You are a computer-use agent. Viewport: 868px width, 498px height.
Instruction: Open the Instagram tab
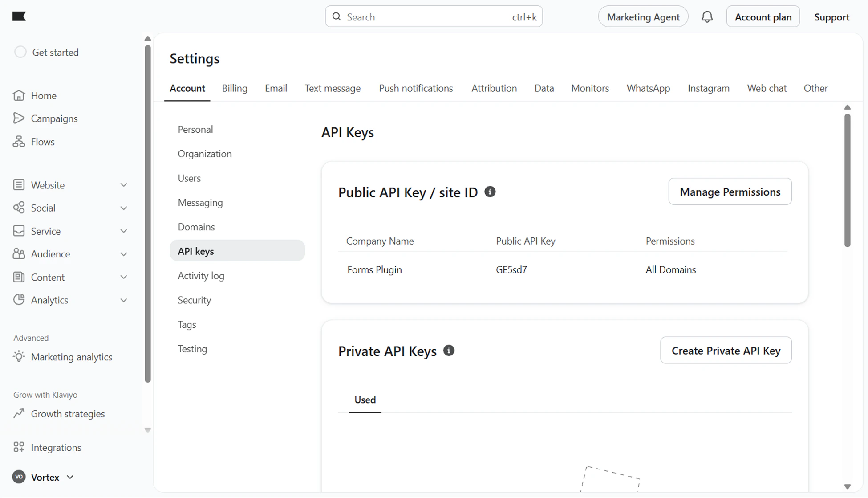pyautogui.click(x=709, y=88)
